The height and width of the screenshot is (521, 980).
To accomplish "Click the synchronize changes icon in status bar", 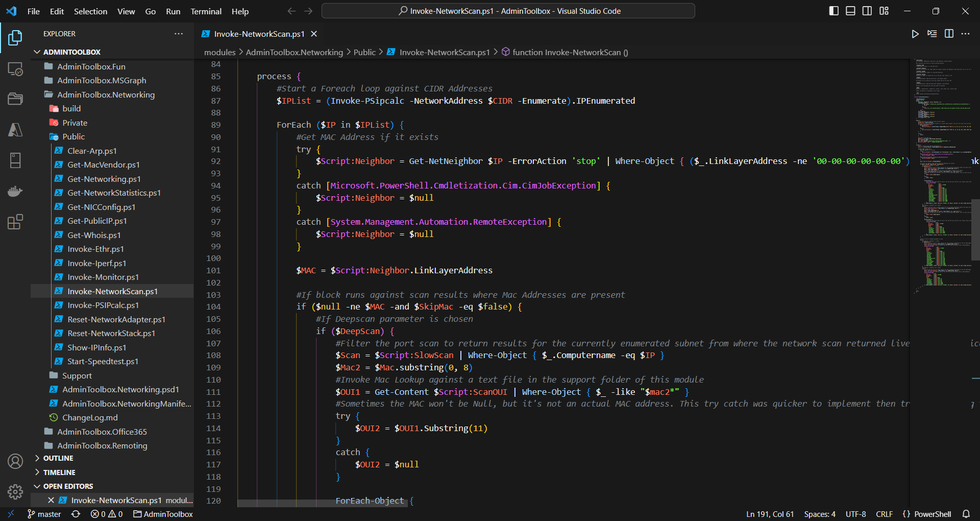I will (x=76, y=514).
